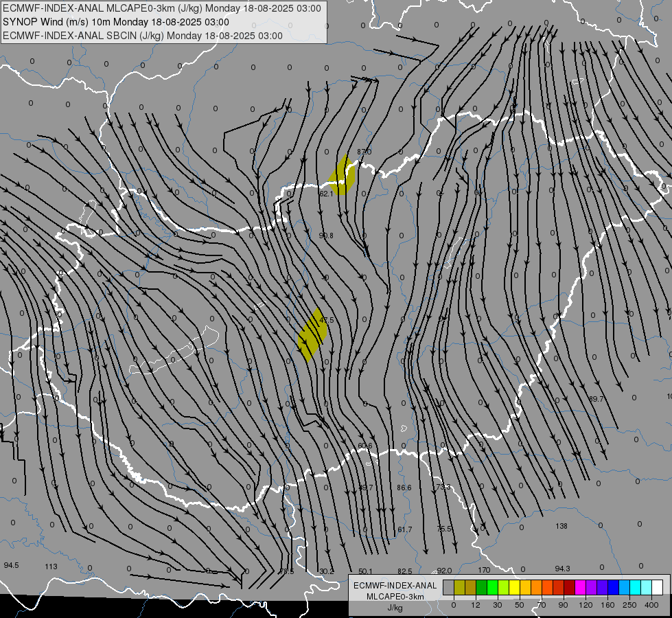Click the purple legend swatch

tap(592, 588)
